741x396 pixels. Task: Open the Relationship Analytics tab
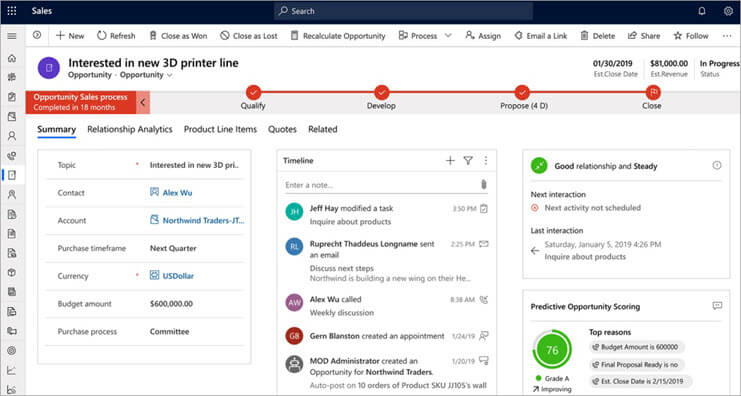point(130,129)
